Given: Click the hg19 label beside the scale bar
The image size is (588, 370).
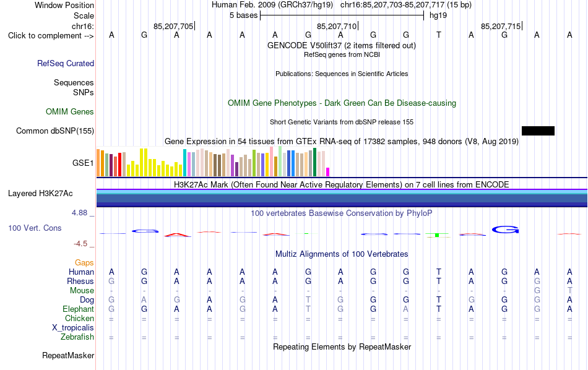Looking at the screenshot, I should point(438,15).
